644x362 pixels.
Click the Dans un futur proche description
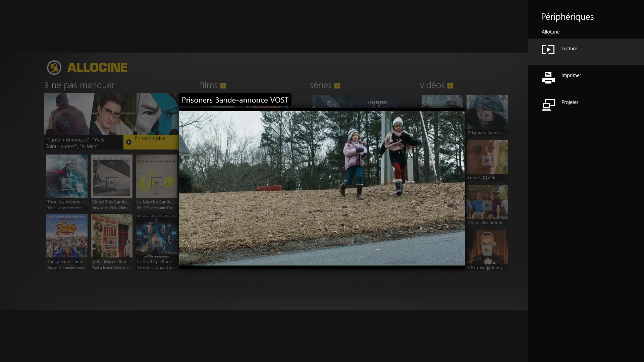point(156,267)
